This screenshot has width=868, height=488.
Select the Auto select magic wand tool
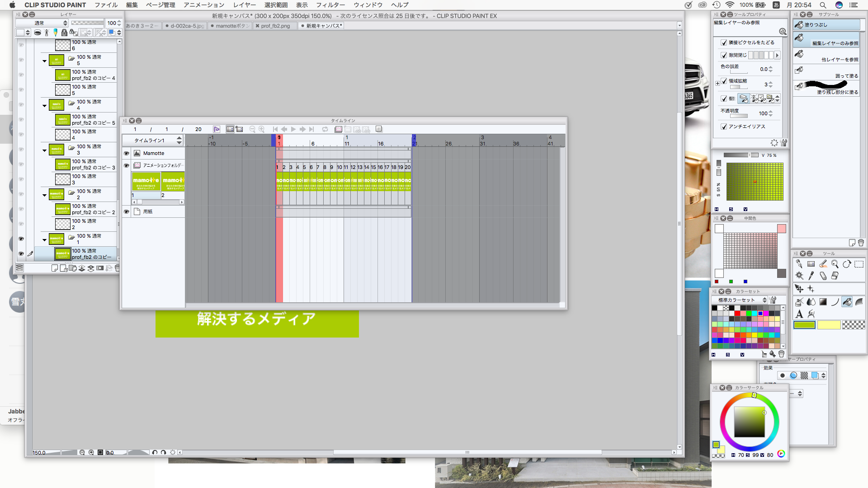pyautogui.click(x=799, y=276)
